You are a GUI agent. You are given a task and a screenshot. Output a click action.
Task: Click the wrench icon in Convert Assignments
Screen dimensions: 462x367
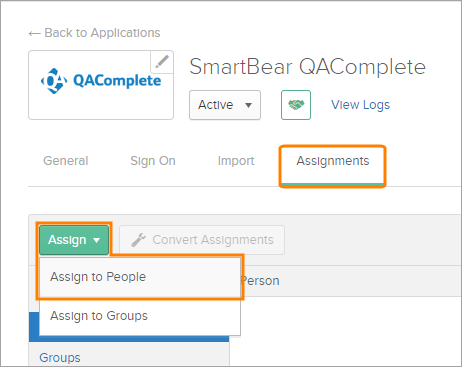pos(138,240)
